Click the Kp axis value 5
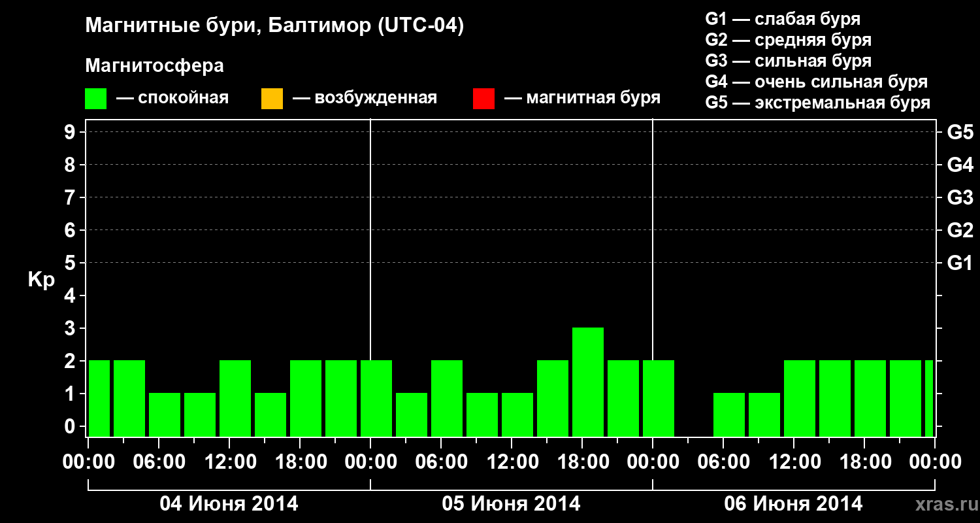This screenshot has width=980, height=523. [71, 263]
